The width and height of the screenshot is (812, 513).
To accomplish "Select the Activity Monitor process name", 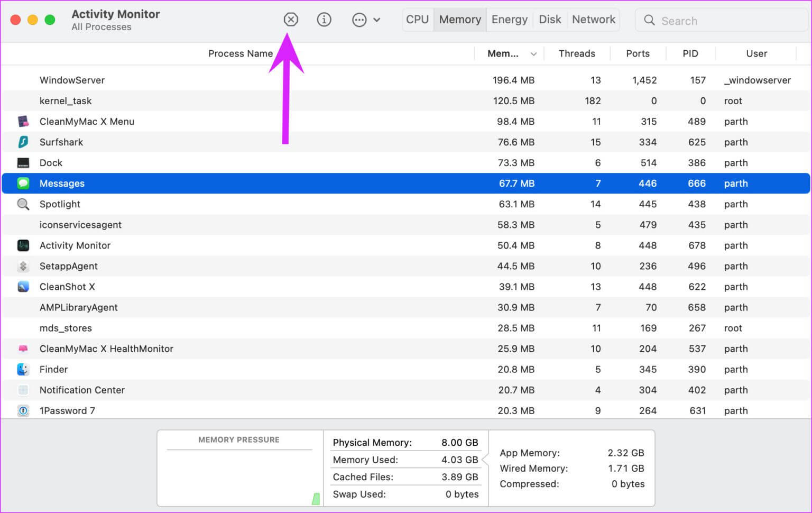I will coord(75,245).
